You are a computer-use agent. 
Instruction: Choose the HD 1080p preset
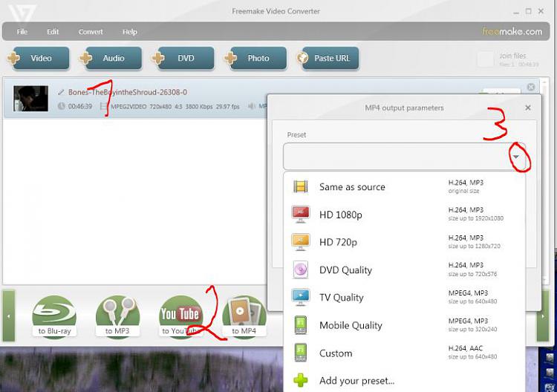tap(404, 215)
